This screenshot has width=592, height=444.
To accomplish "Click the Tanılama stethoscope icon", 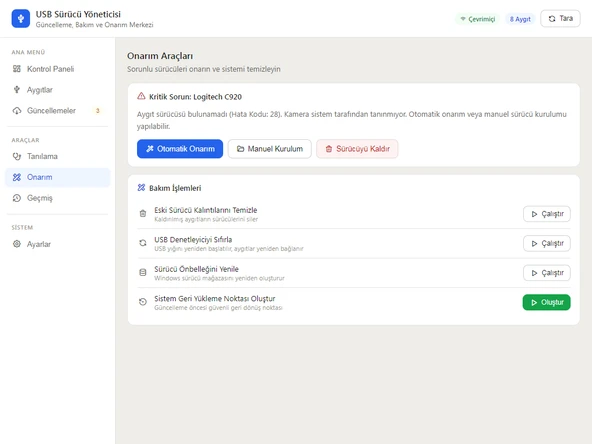I will click(x=17, y=156).
